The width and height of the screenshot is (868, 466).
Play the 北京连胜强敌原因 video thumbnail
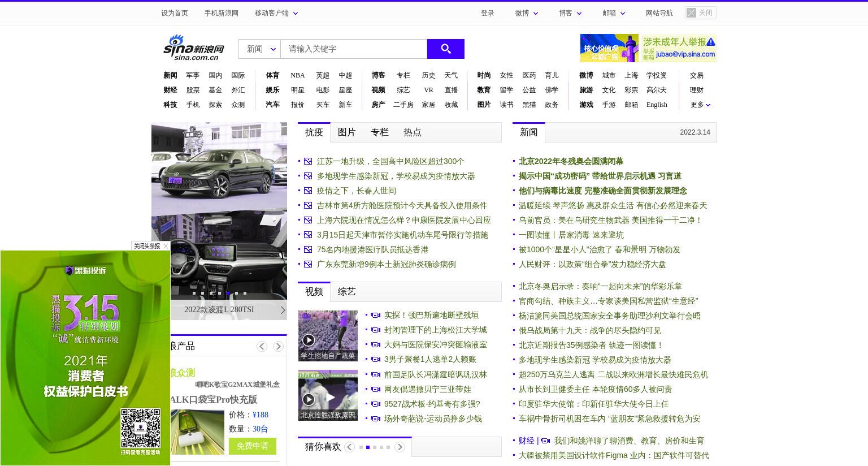point(328,395)
